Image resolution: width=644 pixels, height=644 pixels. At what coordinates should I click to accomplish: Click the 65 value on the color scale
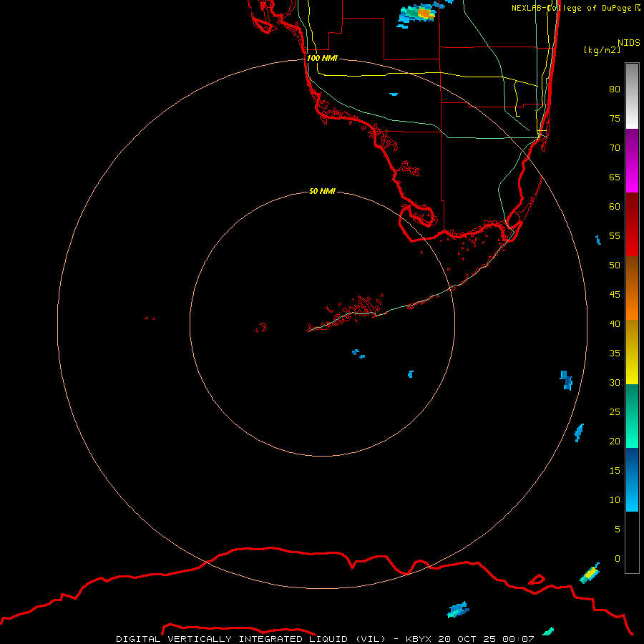[x=615, y=177]
